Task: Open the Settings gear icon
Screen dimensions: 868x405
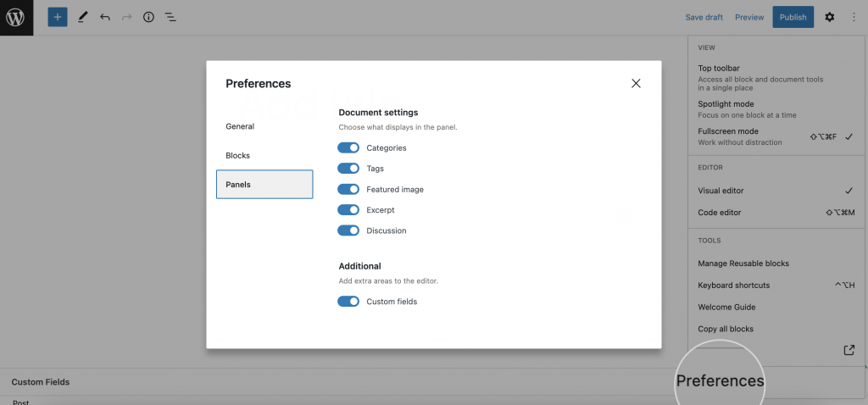Action: [829, 17]
